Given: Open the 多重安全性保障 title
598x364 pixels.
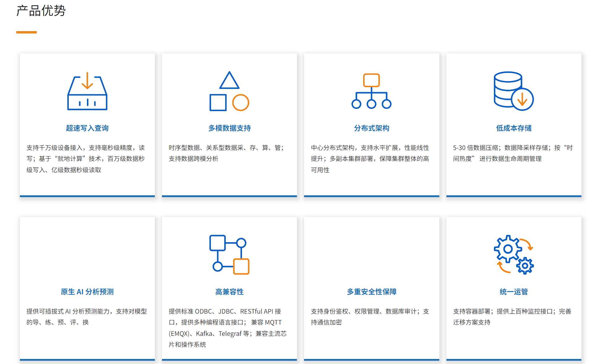Looking at the screenshot, I should pyautogui.click(x=371, y=292).
